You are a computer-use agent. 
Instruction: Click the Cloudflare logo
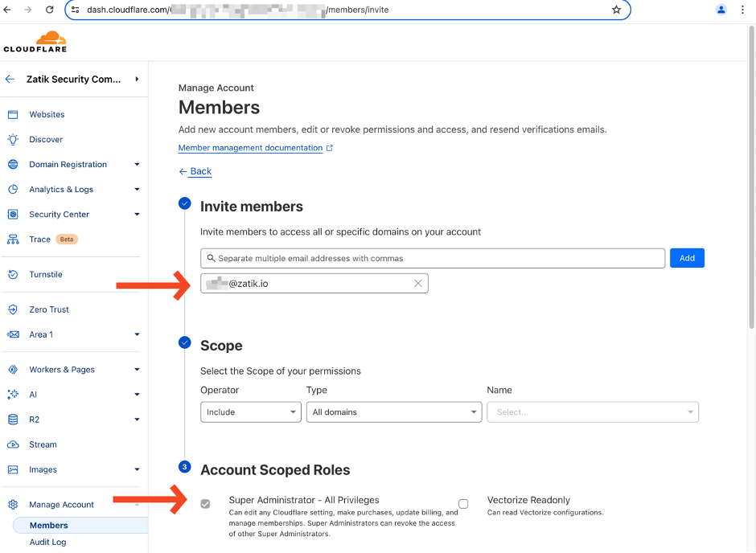pyautogui.click(x=35, y=42)
